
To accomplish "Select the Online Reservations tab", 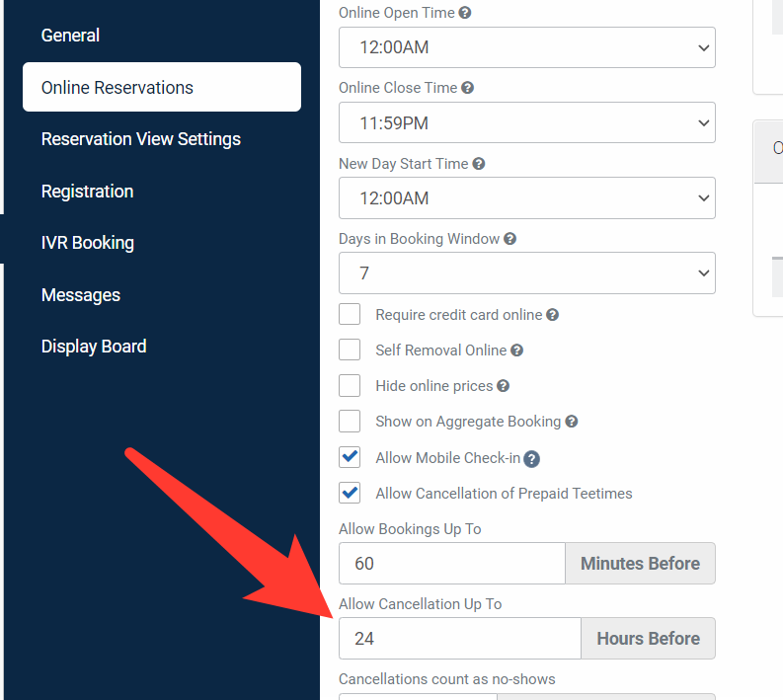I will (162, 87).
